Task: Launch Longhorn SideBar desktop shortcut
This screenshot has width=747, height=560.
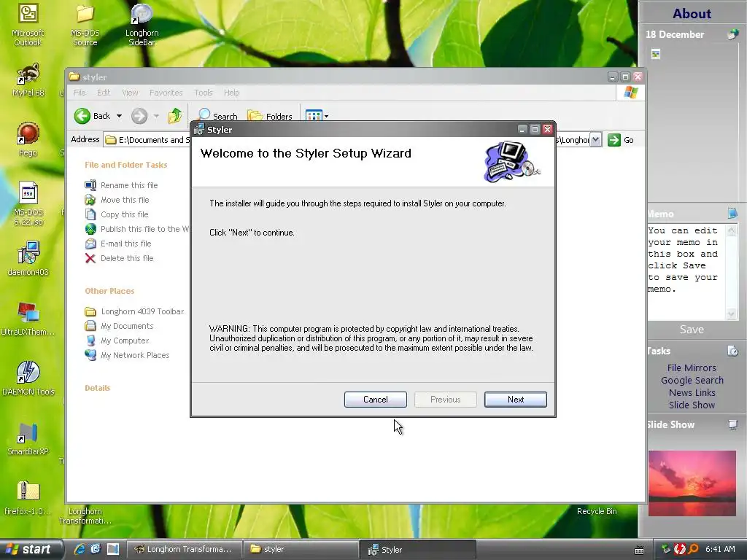Action: (142, 25)
